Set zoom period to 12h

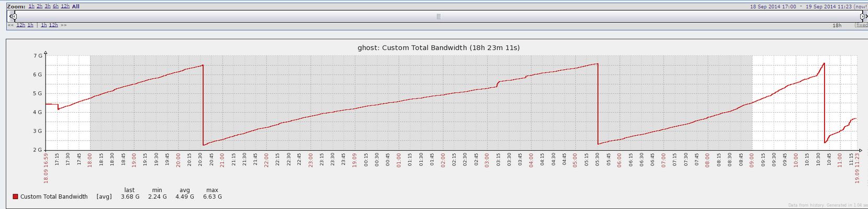tap(65, 6)
